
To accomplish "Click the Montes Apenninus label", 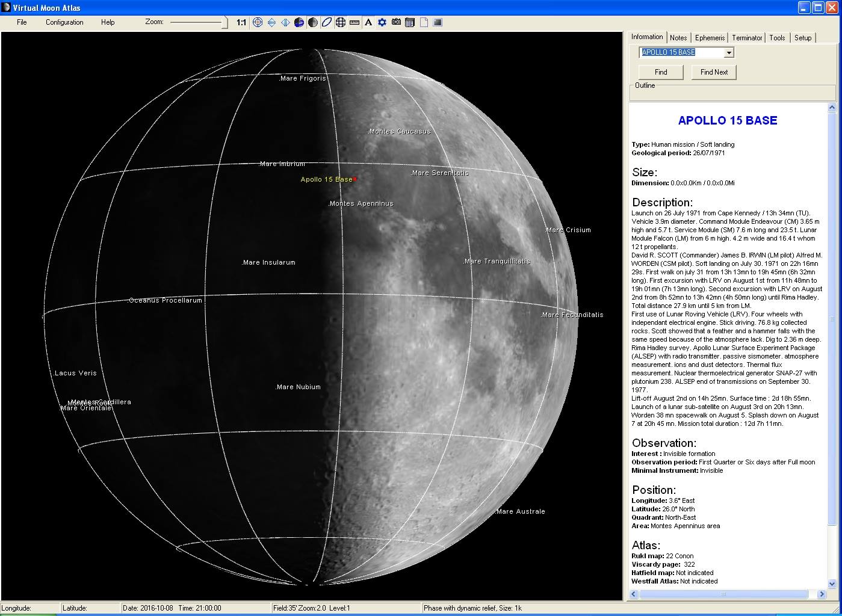I will pyautogui.click(x=361, y=203).
